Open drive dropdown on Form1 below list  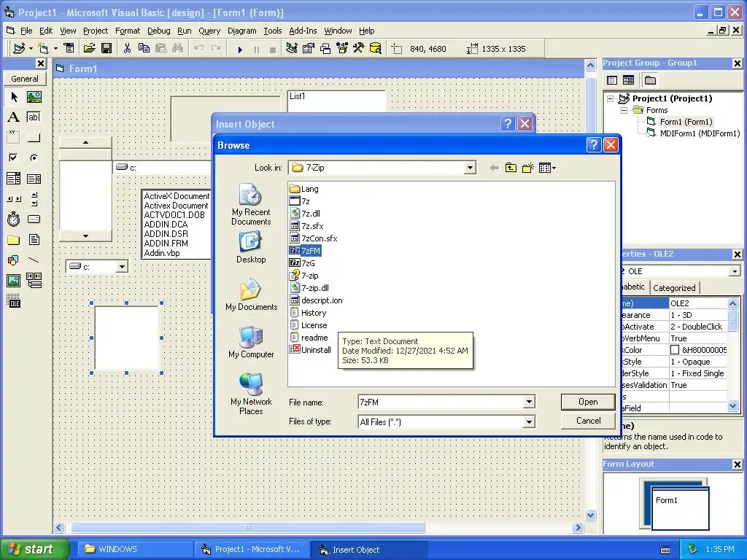(122, 267)
